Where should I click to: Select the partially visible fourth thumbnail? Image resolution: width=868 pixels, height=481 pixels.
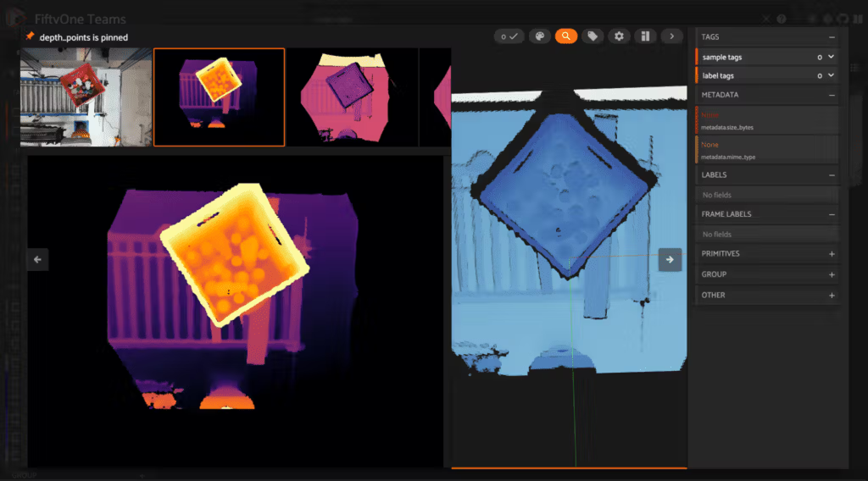coord(436,97)
